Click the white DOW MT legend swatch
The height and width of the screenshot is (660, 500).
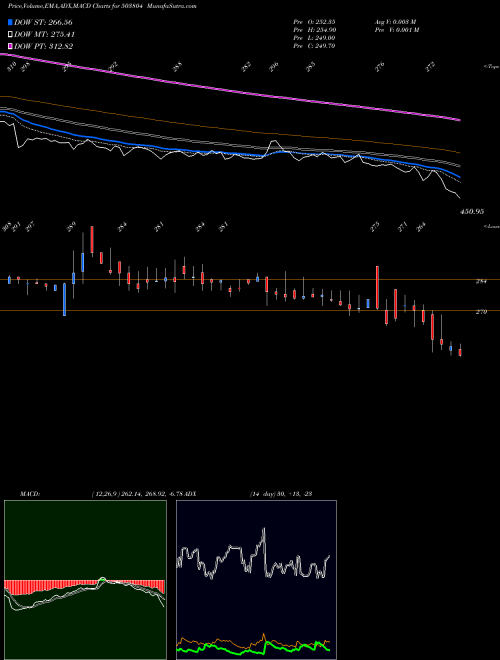pos(10,35)
